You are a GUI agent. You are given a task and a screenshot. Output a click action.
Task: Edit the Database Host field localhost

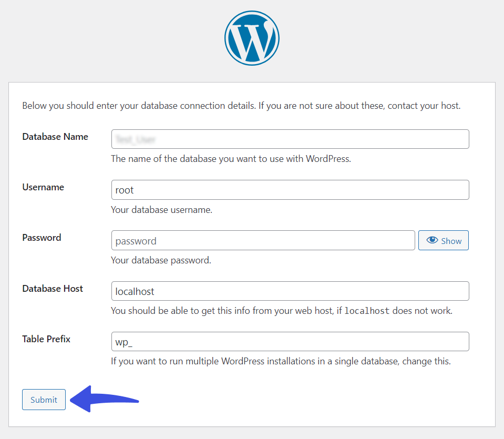[x=290, y=291]
